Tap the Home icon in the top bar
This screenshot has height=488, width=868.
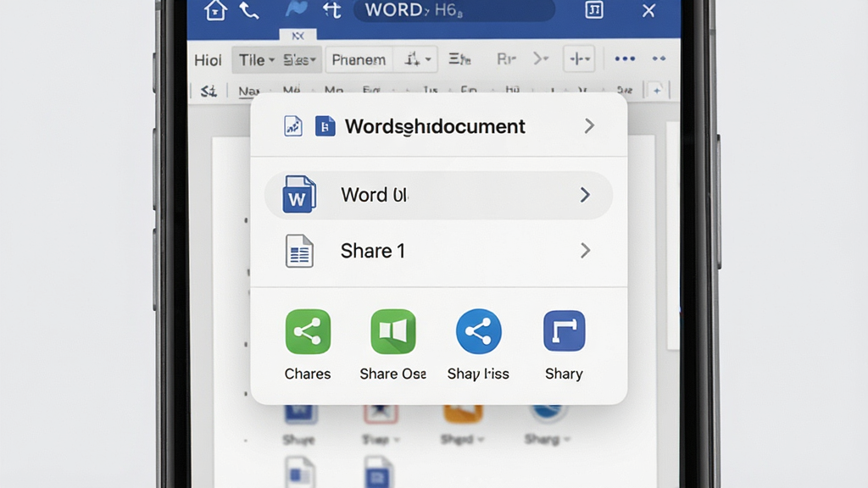(215, 10)
